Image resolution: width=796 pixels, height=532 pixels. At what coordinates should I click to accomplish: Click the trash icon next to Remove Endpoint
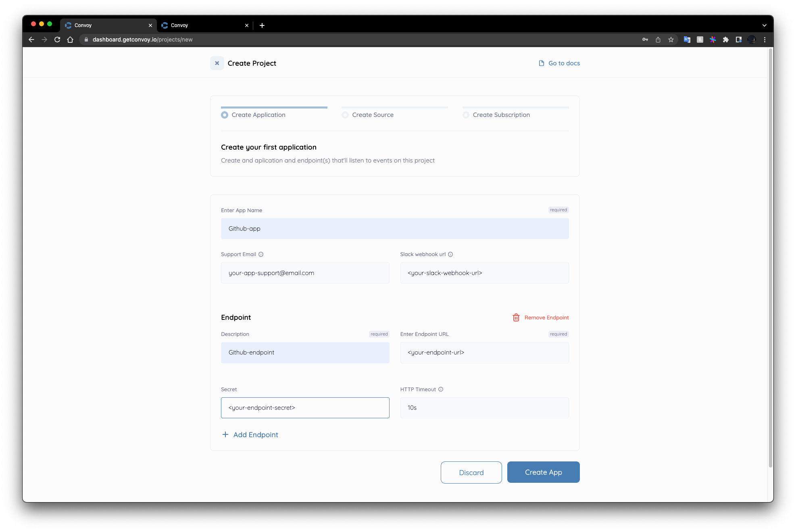click(516, 317)
